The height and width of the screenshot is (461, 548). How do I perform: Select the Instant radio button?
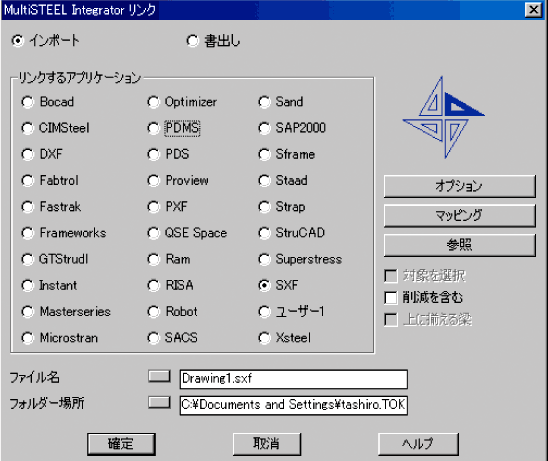point(27,286)
